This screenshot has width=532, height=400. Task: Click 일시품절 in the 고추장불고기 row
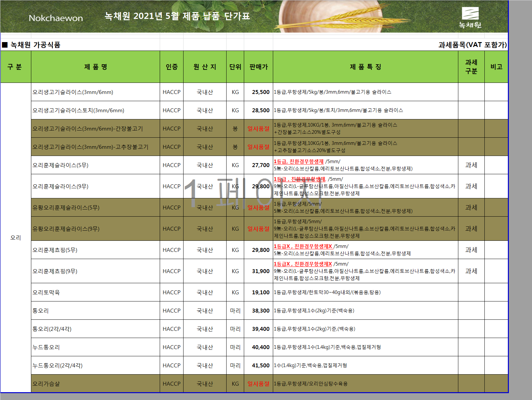pyautogui.click(x=259, y=147)
